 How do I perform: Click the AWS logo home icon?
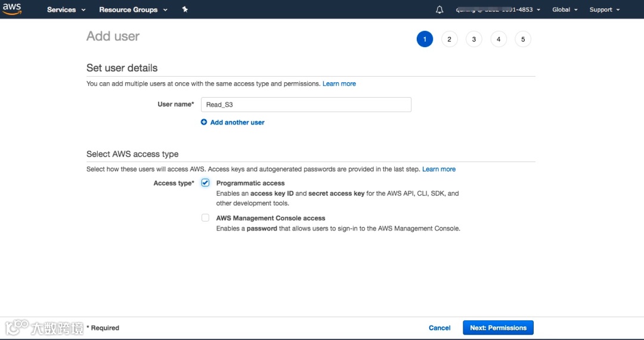point(12,9)
